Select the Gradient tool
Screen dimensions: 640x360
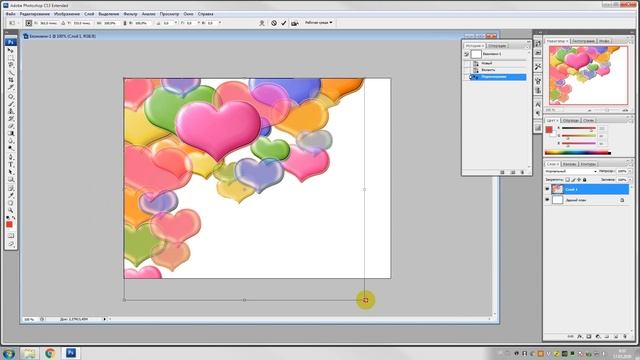pyautogui.click(x=11, y=133)
